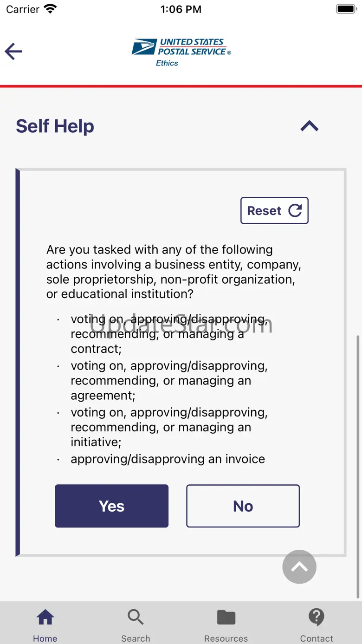Open the Resources folder tab
Viewport: 362px width, 644px height.
(226, 618)
